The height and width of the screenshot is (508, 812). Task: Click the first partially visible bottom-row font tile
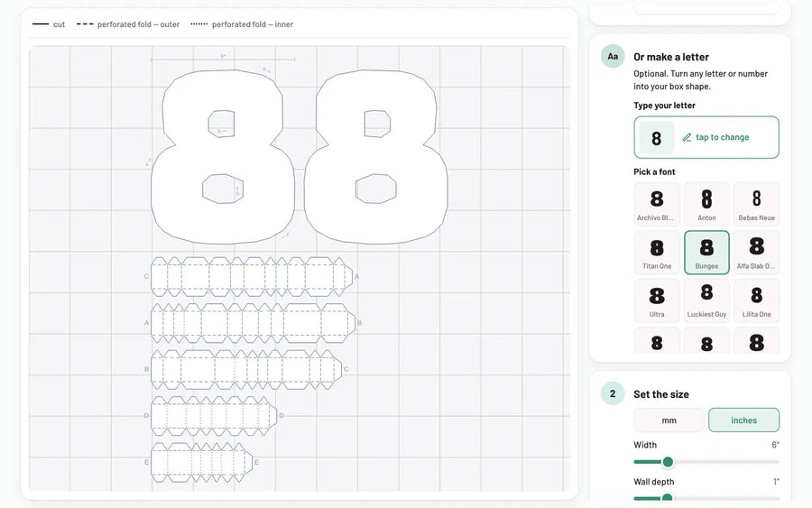657,341
